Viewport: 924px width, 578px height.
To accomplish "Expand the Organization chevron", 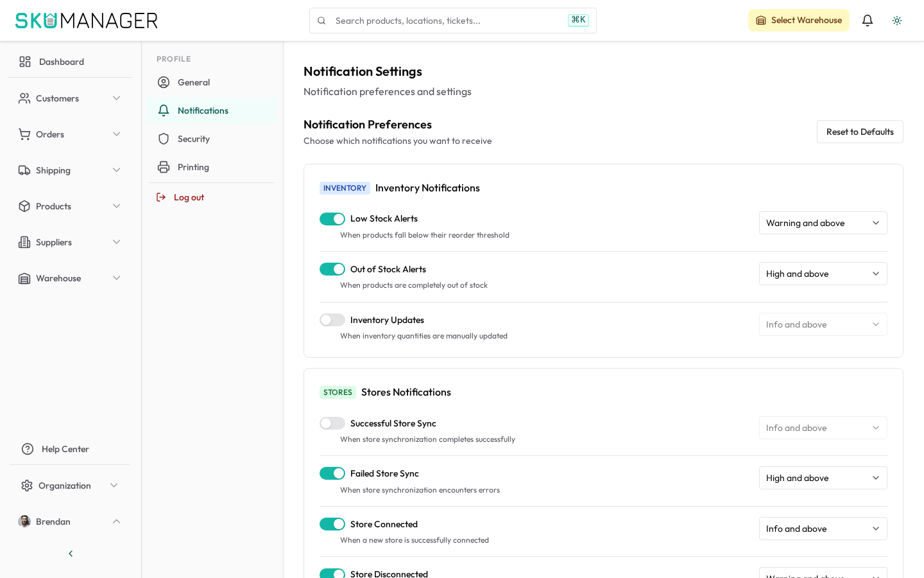I will 114,486.
